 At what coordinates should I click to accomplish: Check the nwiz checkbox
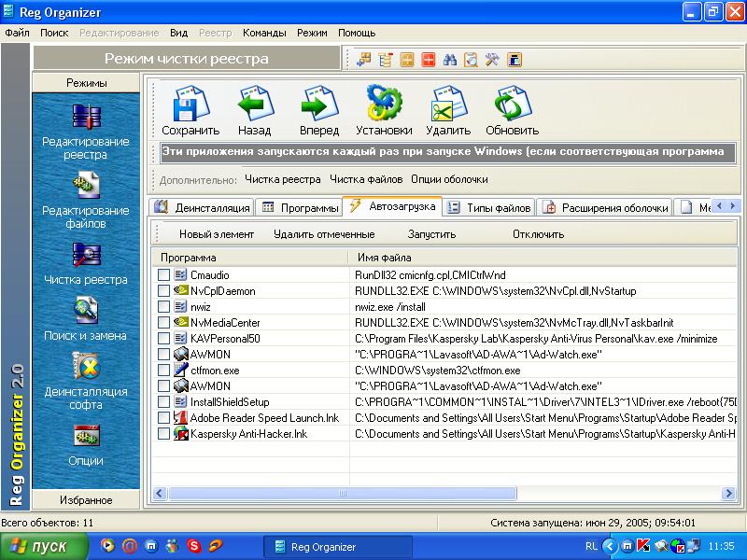click(x=163, y=307)
